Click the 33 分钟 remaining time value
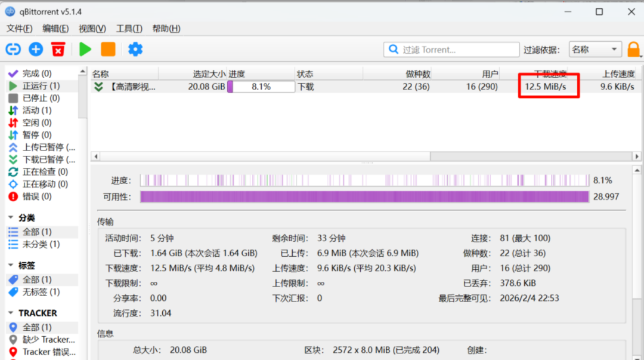Screen dimensions: 644x360 (x=331, y=238)
